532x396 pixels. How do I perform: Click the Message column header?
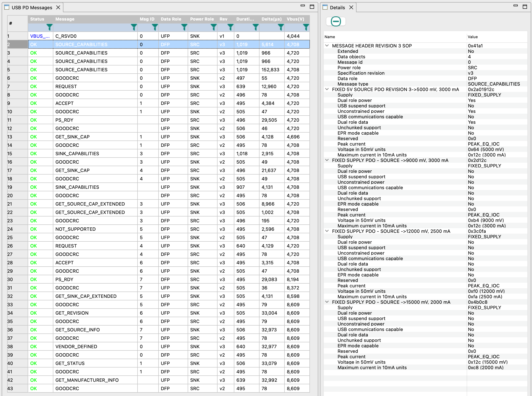point(65,19)
